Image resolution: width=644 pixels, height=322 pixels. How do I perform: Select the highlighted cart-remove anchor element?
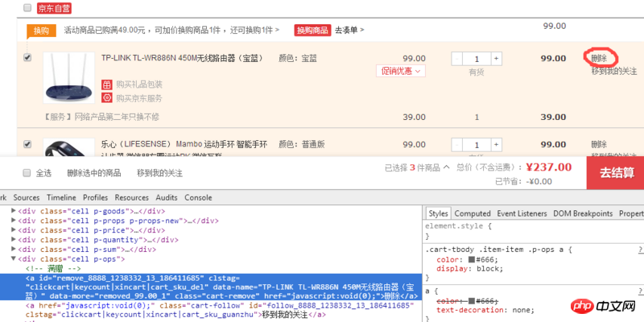[x=211, y=287]
